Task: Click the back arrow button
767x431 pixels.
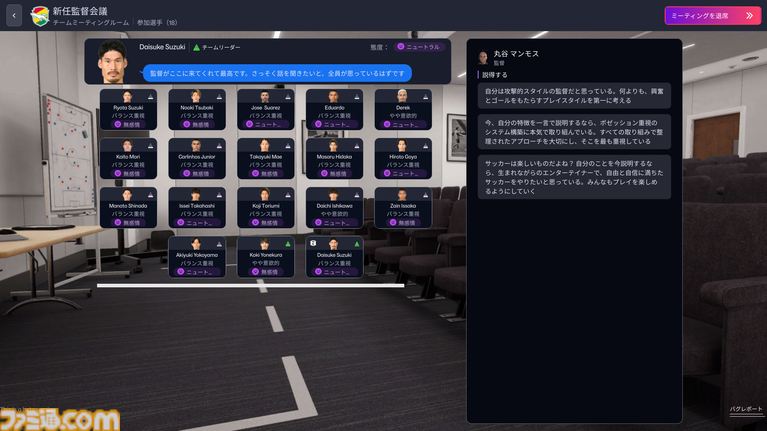Action: [15, 16]
